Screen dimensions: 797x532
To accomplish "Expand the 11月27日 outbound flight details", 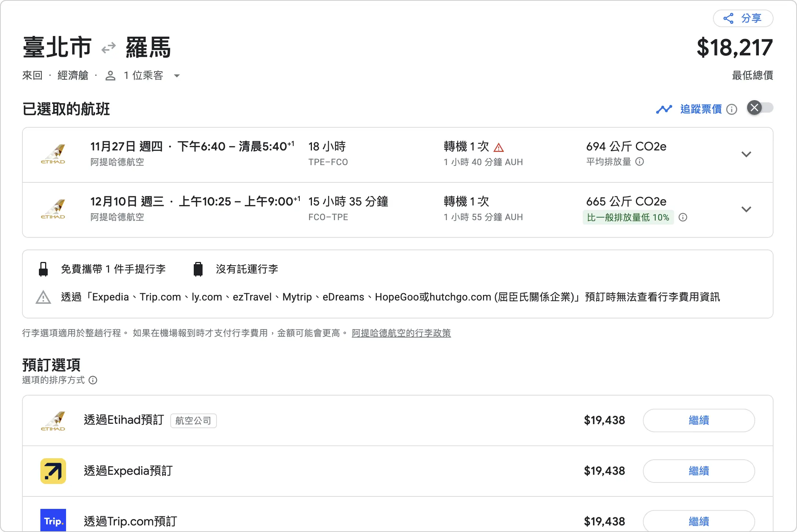I will pyautogui.click(x=746, y=154).
